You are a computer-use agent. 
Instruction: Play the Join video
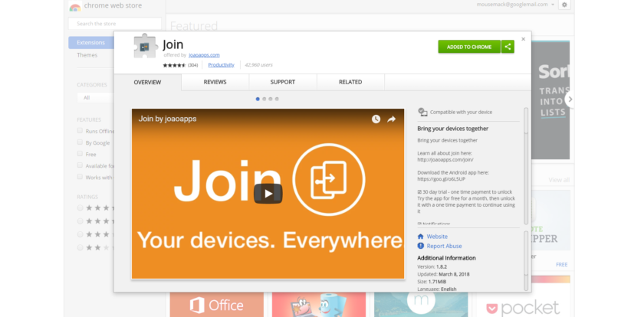point(268,194)
